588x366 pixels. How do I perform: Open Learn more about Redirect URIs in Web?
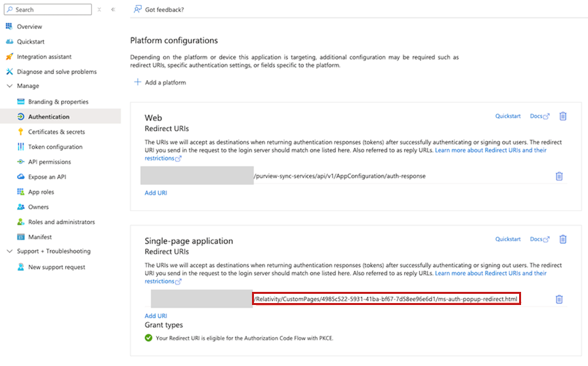click(490, 150)
